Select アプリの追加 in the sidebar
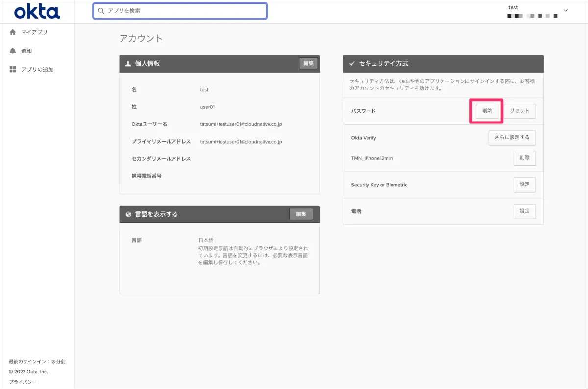The width and height of the screenshot is (588, 389). [37, 70]
